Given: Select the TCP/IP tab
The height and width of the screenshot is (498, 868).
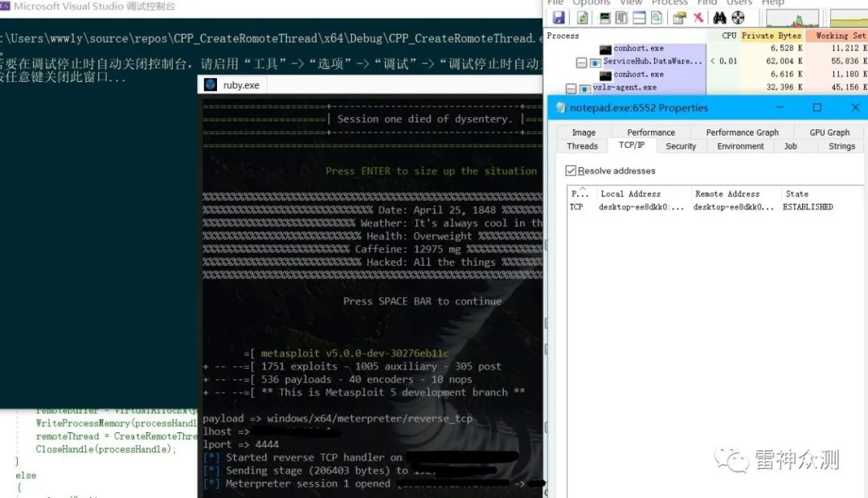Looking at the screenshot, I should click(632, 145).
